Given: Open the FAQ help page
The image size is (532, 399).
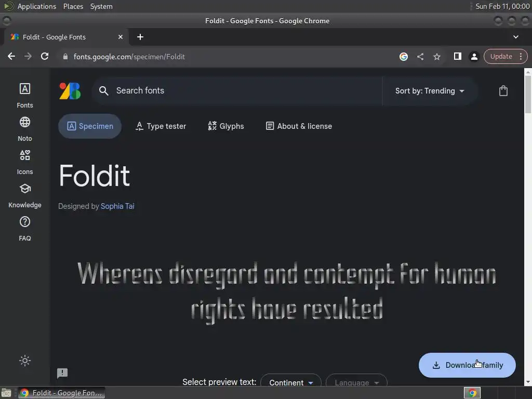Looking at the screenshot, I should pyautogui.click(x=25, y=229).
